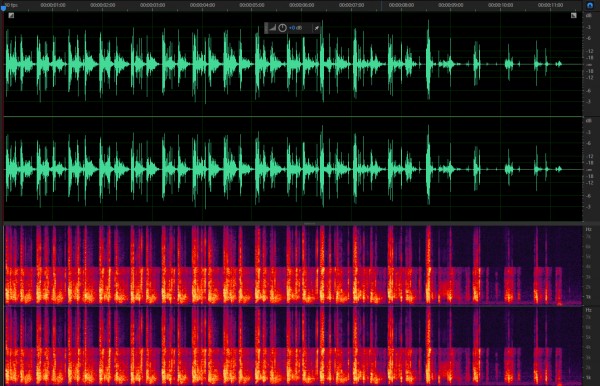Image resolution: width=600 pixels, height=386 pixels.
Task: Click the +0 dB gain value
Action: click(295, 28)
